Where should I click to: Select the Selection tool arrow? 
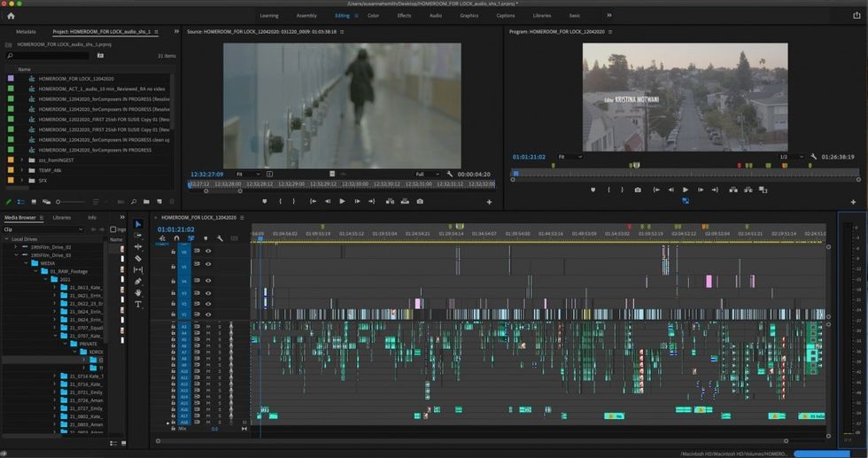click(x=138, y=224)
